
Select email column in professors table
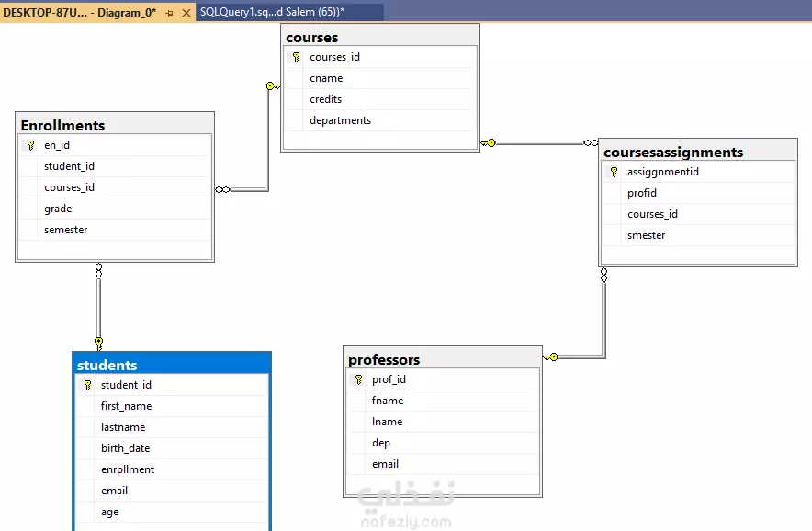[x=442, y=464]
